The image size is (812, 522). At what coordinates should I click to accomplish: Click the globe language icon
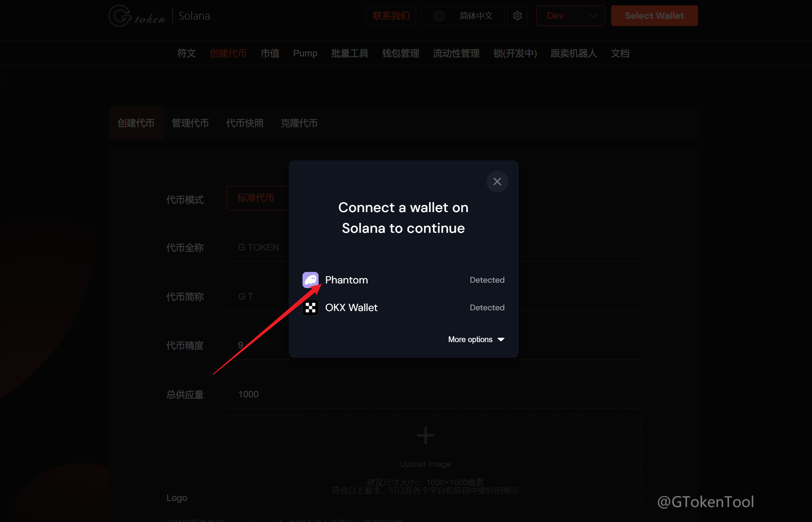point(439,16)
